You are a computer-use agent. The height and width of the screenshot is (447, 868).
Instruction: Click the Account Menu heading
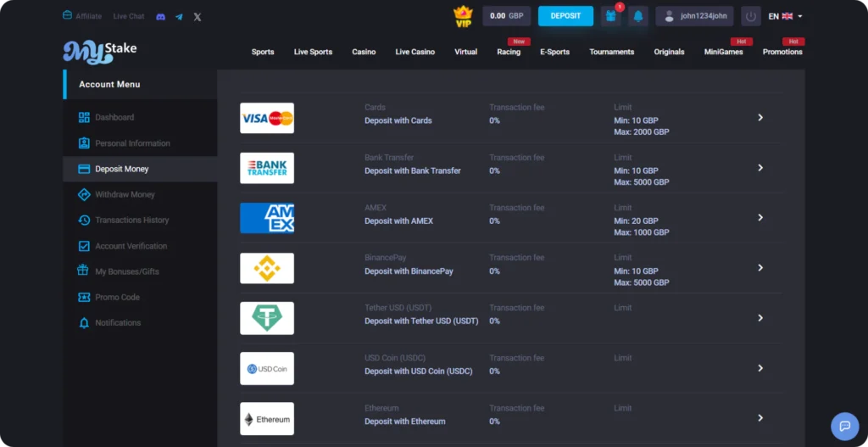tap(109, 84)
